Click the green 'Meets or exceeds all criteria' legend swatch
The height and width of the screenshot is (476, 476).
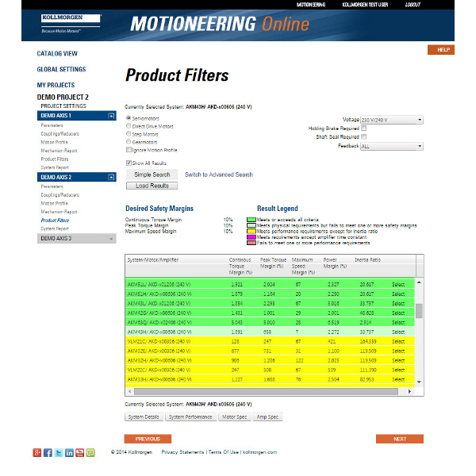click(251, 220)
